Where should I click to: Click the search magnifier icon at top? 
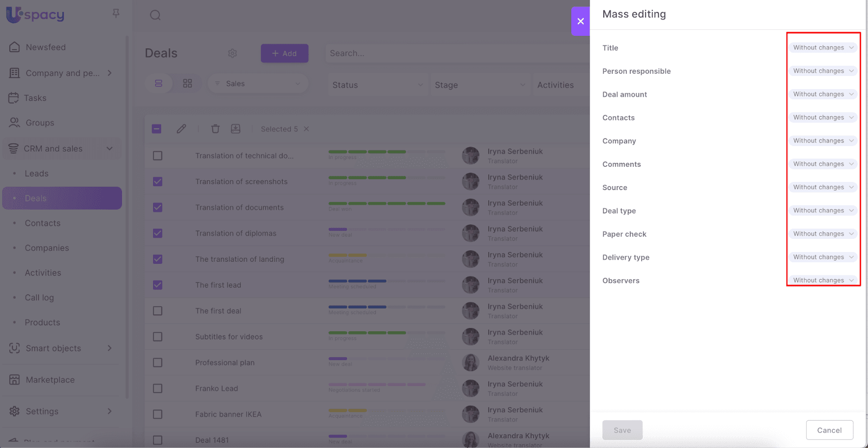click(x=155, y=15)
